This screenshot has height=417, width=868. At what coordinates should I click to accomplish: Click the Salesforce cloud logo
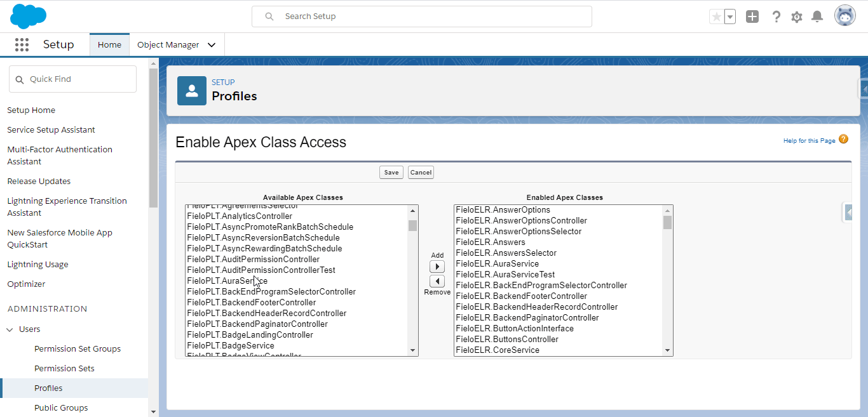(29, 16)
